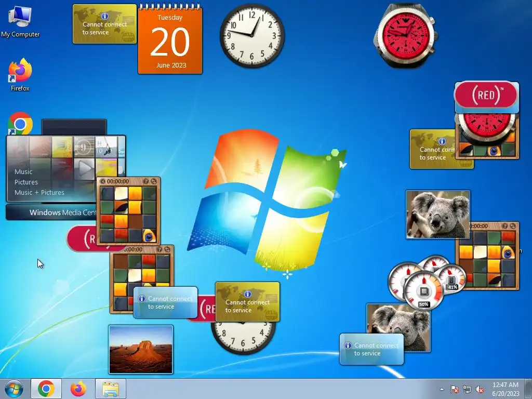Click the shuffle icon in puzzle beside upper koala photo
The width and height of the screenshot is (532, 399).
[512, 226]
